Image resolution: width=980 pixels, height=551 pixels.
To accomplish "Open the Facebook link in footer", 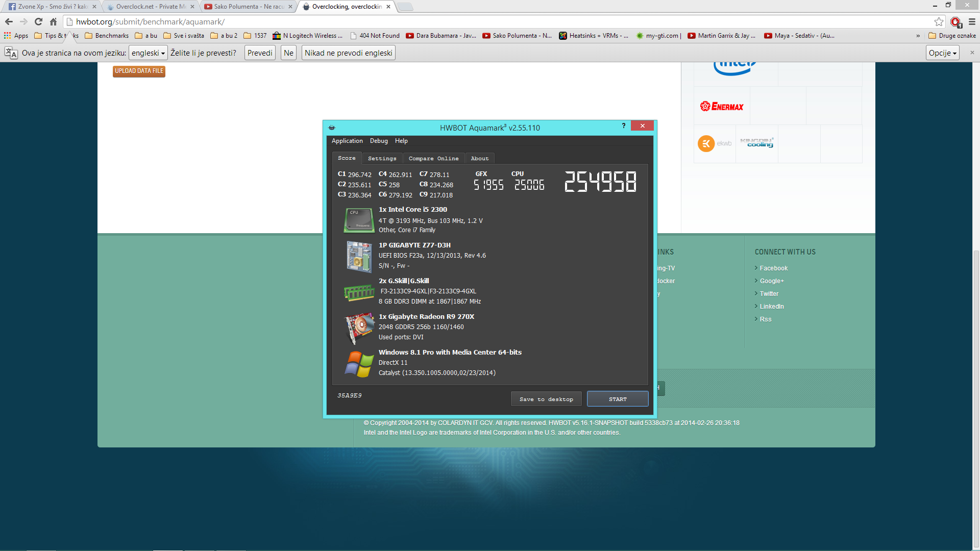I will point(773,268).
